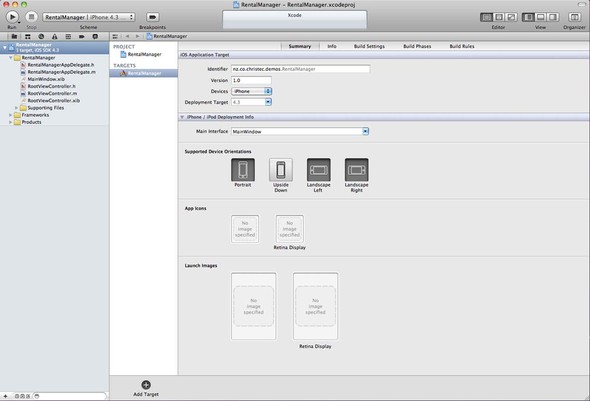Viewport: 590px width, 401px height.
Task: Click the standard App Icon well
Action: [x=245, y=229]
